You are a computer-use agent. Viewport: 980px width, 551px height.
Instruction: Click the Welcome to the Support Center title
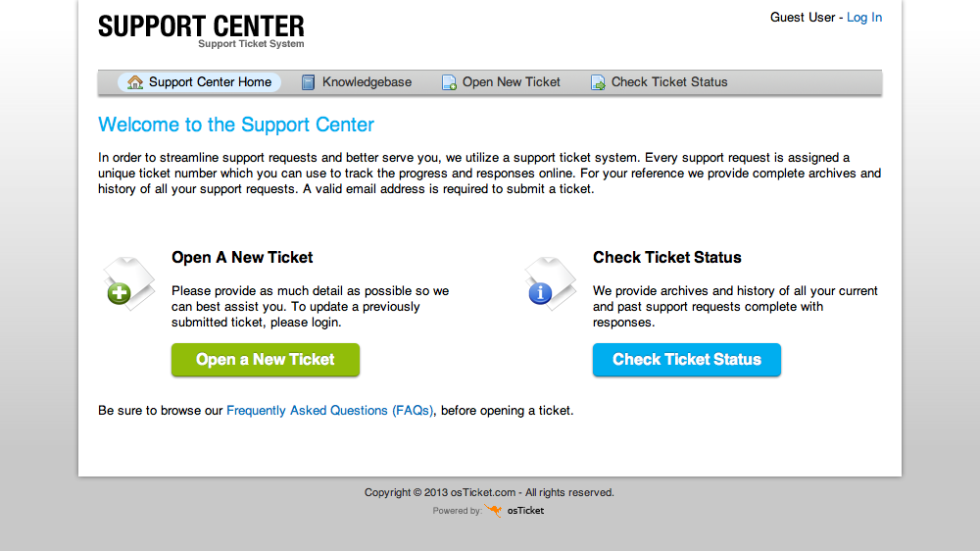[235, 125]
